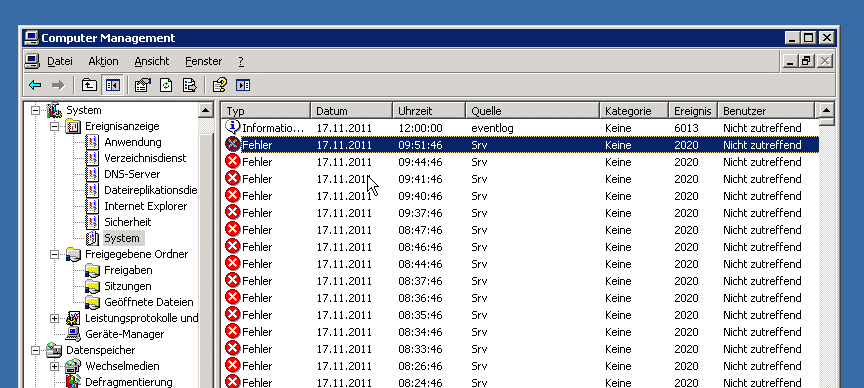The image size is (864, 388).
Task: Select the Fehler event at 08:26:46
Action: click(520, 366)
